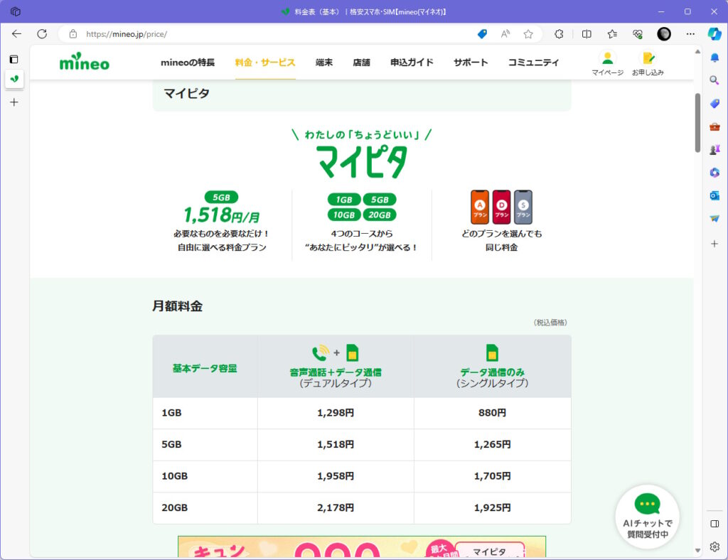Open sidebar Shopping tag icon
728x560 pixels.
point(714,104)
